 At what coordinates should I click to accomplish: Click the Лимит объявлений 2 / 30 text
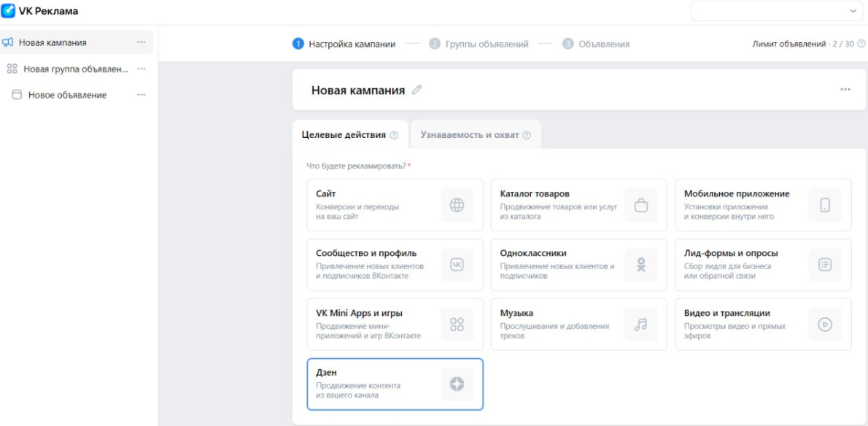point(803,44)
